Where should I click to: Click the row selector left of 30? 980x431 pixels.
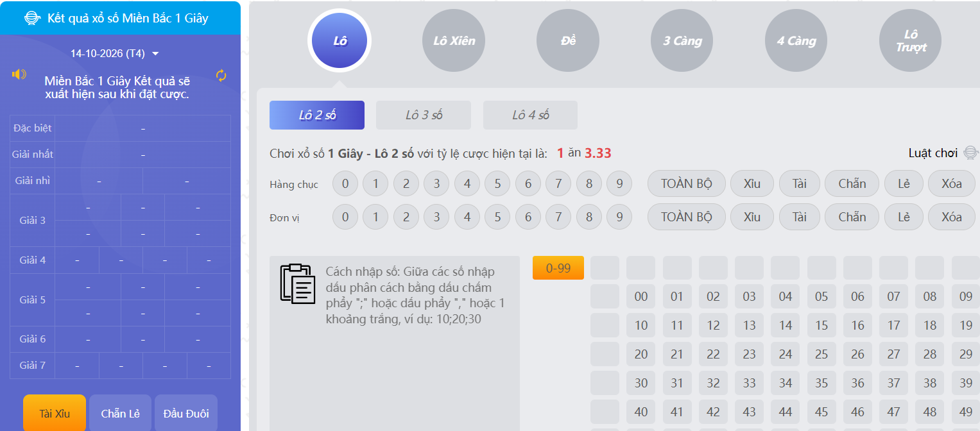(x=605, y=383)
